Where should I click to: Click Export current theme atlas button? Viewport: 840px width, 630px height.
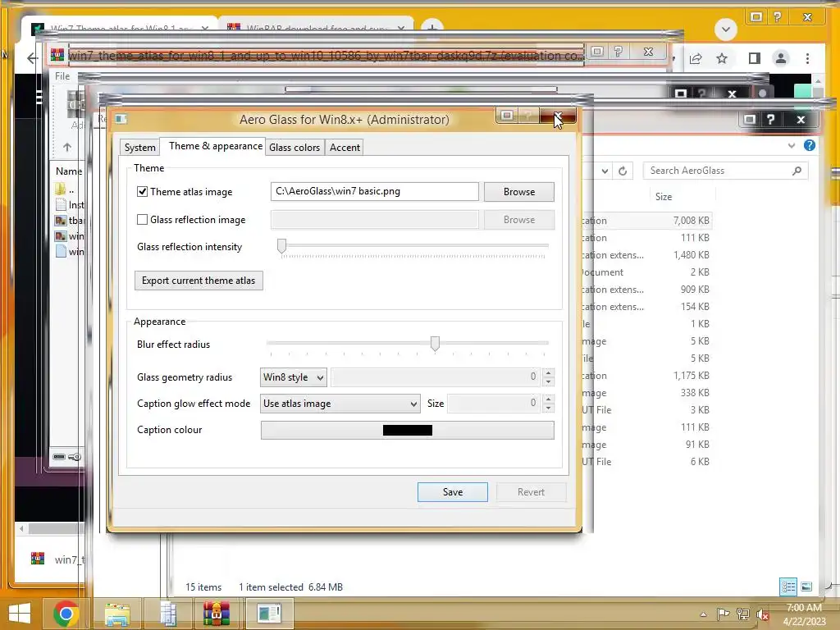tap(199, 281)
